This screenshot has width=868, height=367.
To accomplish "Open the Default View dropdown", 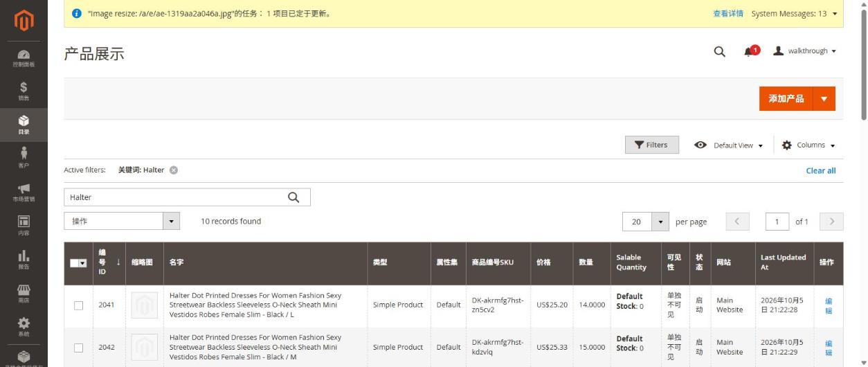I will [728, 145].
